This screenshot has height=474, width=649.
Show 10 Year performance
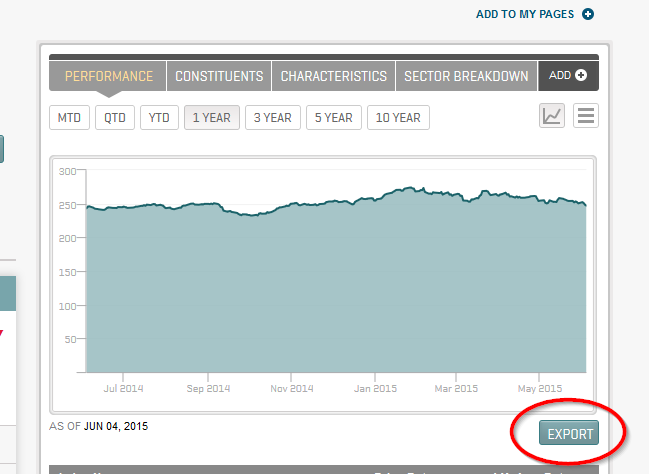click(398, 118)
